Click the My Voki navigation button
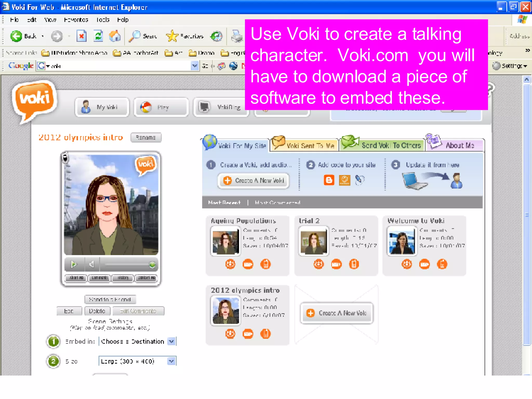 (x=102, y=107)
